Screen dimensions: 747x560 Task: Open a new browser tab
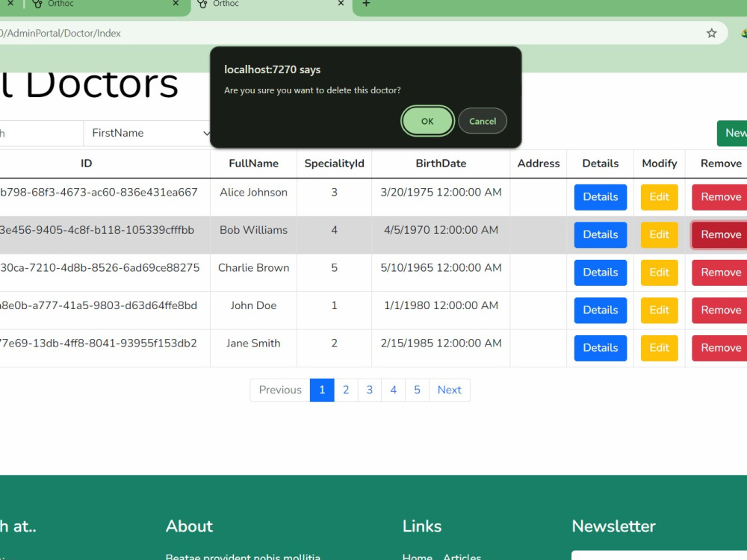(x=366, y=4)
